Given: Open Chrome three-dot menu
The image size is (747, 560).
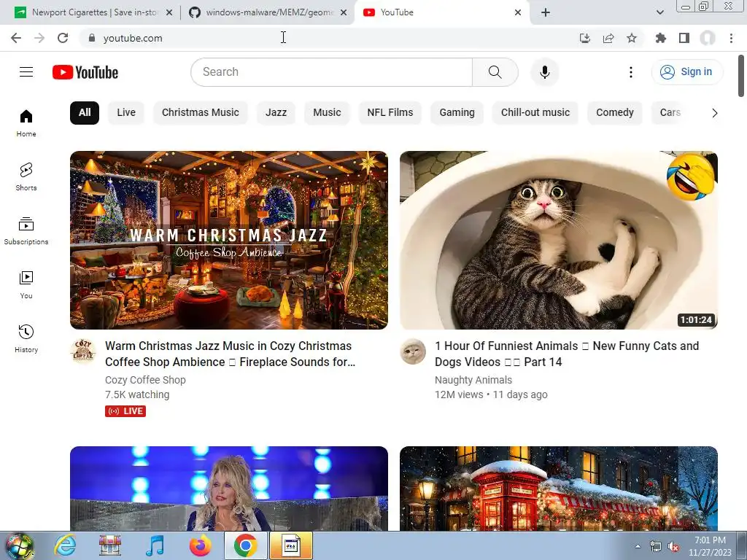Looking at the screenshot, I should (731, 38).
